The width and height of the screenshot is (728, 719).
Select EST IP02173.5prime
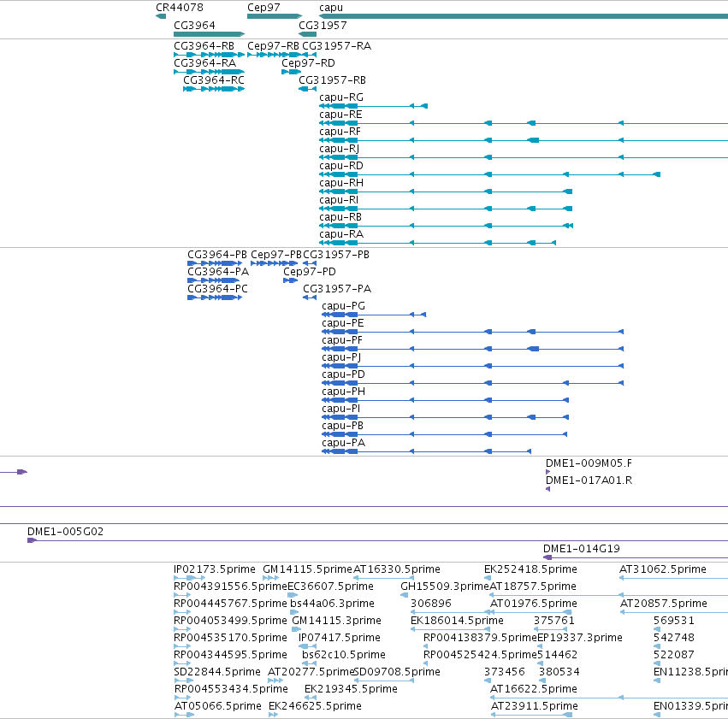(x=189, y=579)
